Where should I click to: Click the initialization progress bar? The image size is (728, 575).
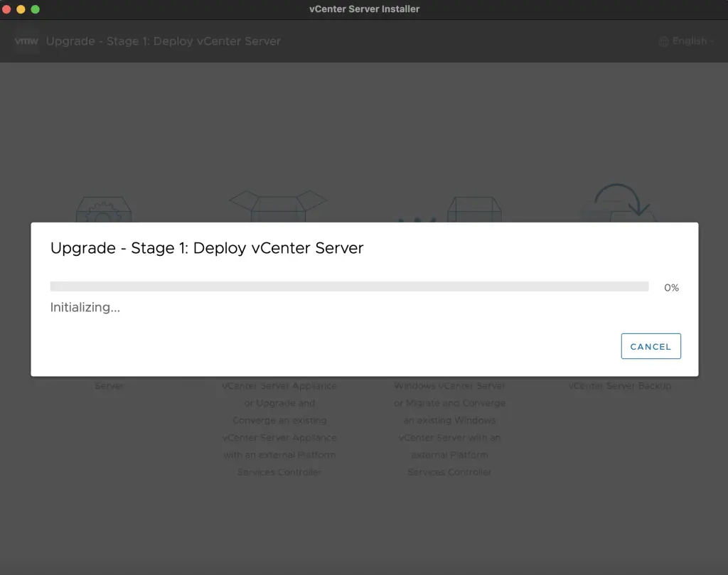click(348, 286)
